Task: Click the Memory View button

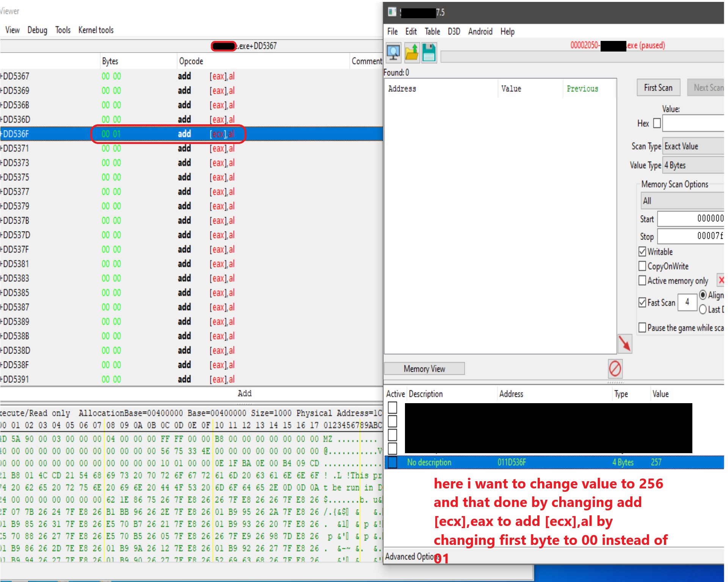Action: 424,369
